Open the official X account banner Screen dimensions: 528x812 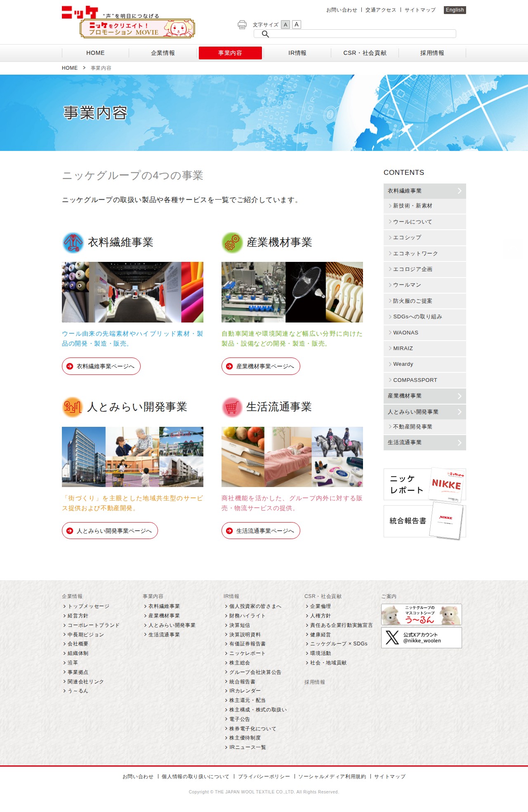[422, 638]
